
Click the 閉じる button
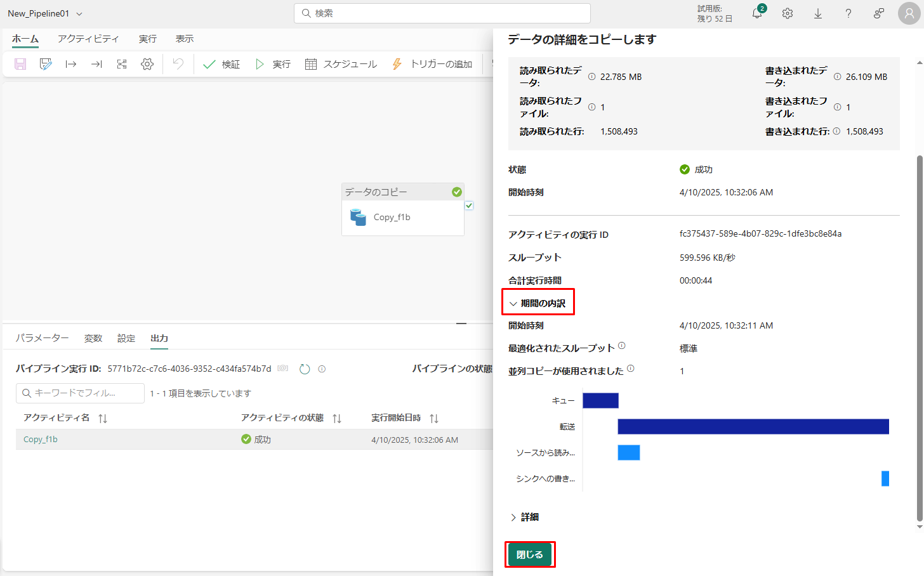point(529,554)
